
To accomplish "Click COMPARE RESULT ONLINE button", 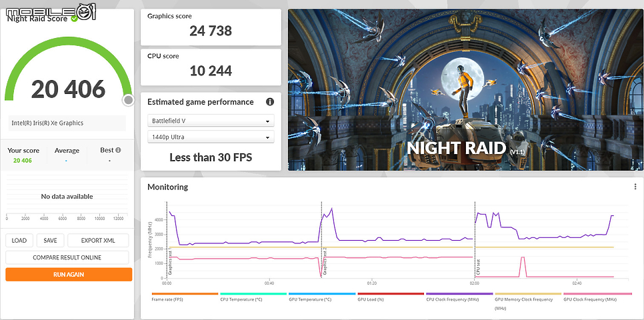I will (x=67, y=257).
